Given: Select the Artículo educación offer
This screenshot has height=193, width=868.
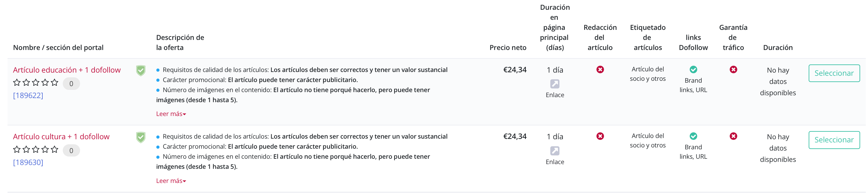Looking at the screenshot, I should point(834,73).
